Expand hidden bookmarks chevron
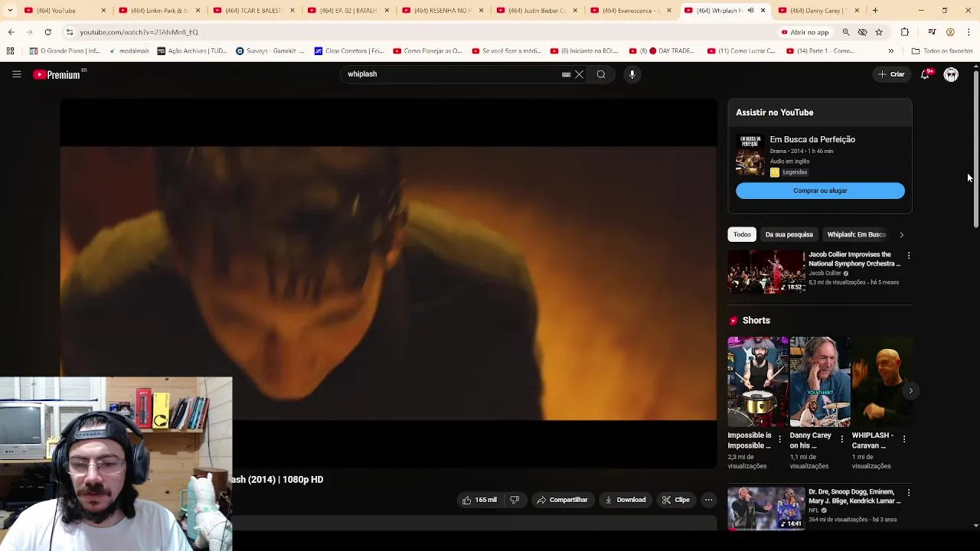The height and width of the screenshot is (551, 980). (x=890, y=51)
